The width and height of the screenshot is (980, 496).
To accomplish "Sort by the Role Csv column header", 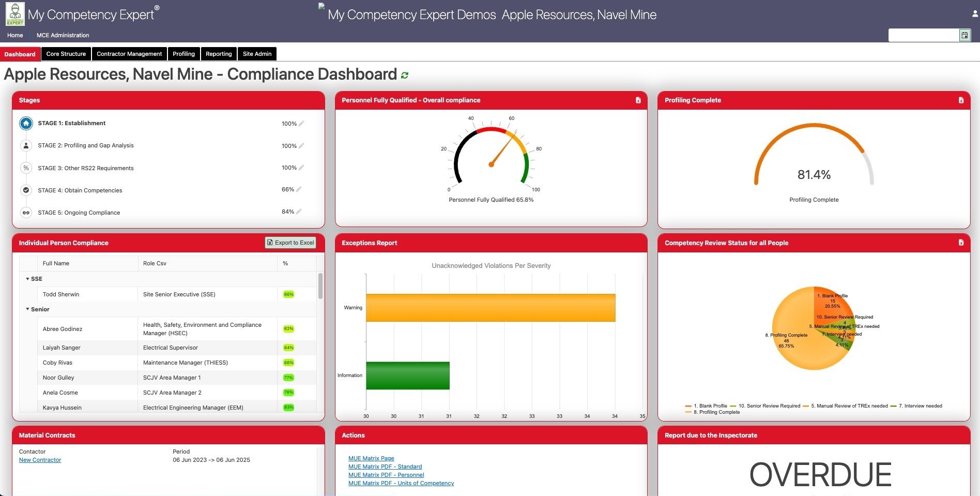I will click(208, 263).
